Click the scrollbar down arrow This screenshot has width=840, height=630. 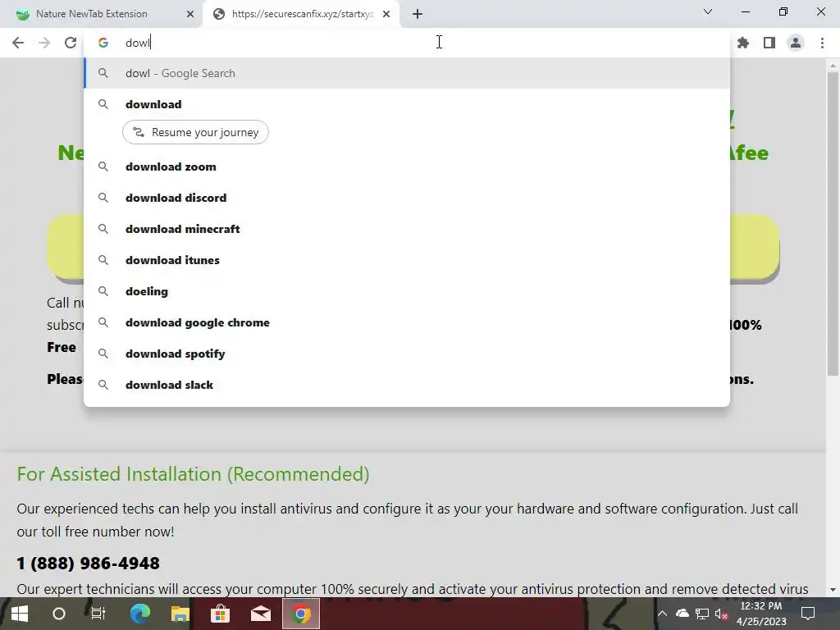pyautogui.click(x=833, y=590)
